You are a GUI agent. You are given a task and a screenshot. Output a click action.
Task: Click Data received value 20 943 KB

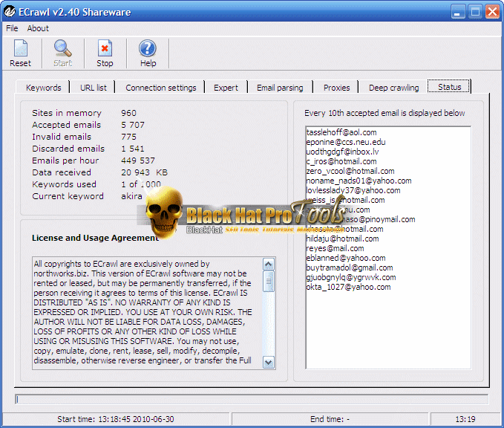pos(144,172)
